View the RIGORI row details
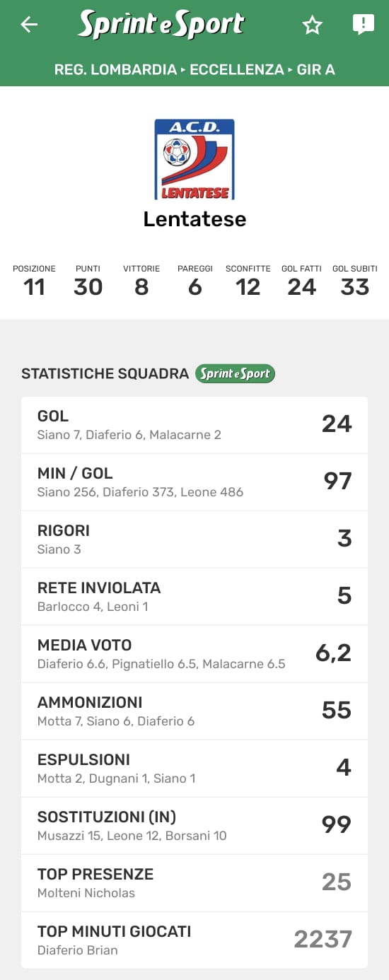This screenshot has width=389, height=980. 194,539
